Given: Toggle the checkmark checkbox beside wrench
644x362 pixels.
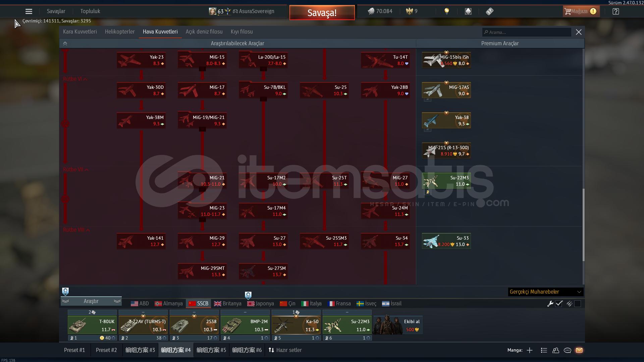Looking at the screenshot, I should [x=559, y=304].
